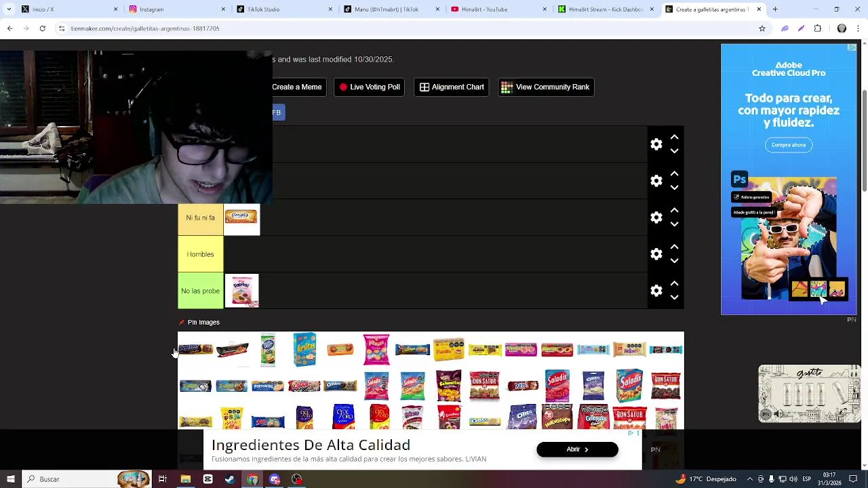
Task: Select pink Pitusas bag in image pool
Action: 376,350
